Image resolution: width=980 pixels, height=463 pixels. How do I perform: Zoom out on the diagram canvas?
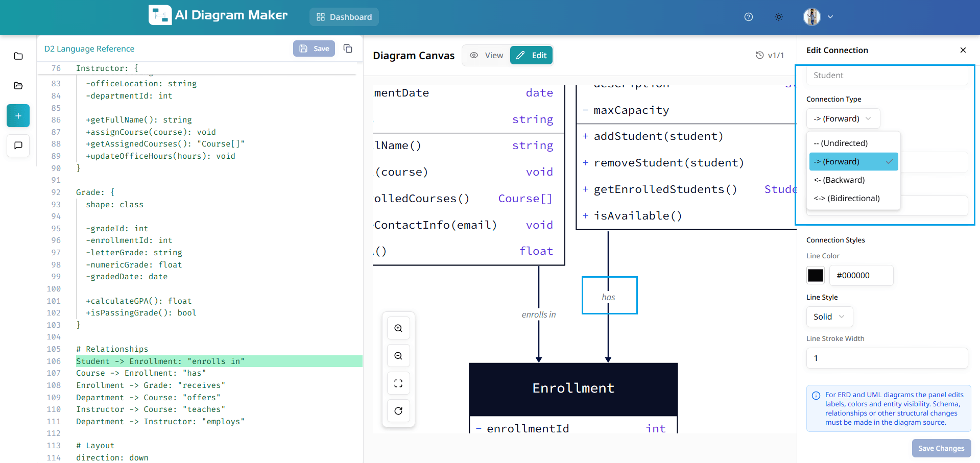(398, 355)
